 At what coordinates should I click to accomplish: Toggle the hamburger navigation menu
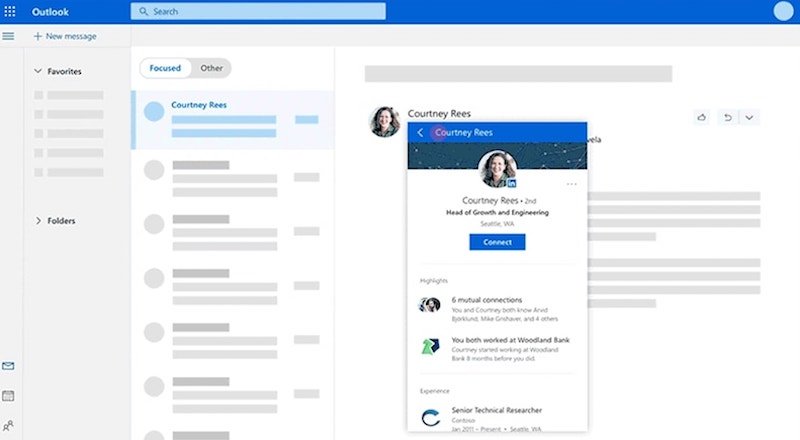point(8,36)
